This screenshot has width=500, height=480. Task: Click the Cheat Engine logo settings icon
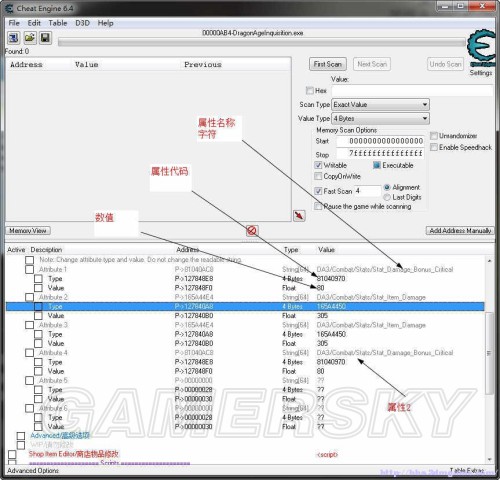tap(480, 49)
